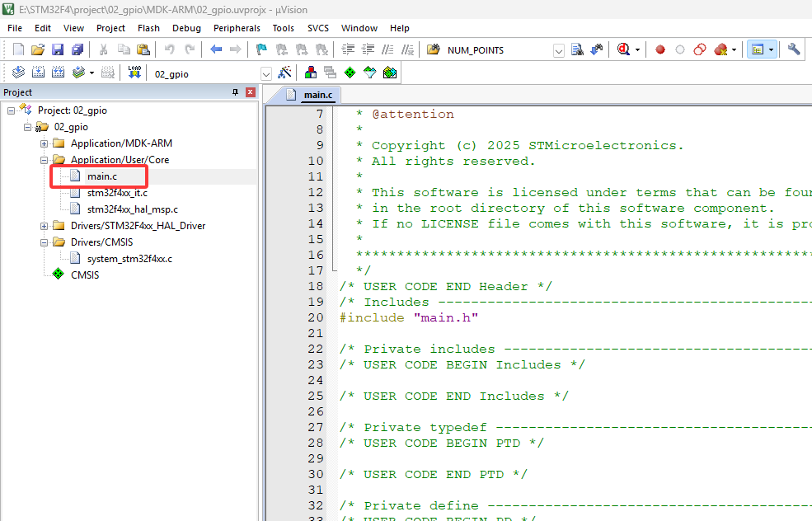812x521 pixels.
Task: Create a new file with the New icon
Action: (x=18, y=49)
